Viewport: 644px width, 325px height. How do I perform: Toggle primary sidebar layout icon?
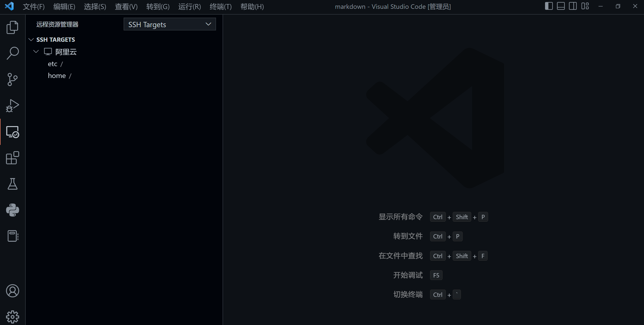point(549,6)
